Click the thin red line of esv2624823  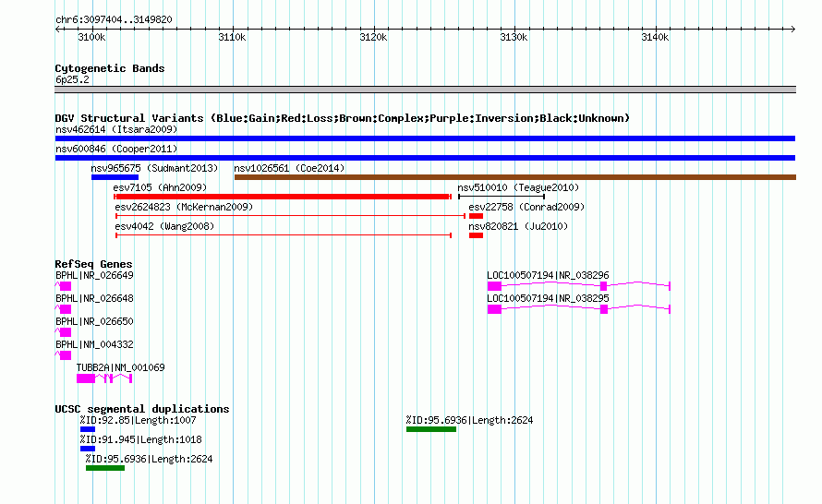[x=290, y=216]
